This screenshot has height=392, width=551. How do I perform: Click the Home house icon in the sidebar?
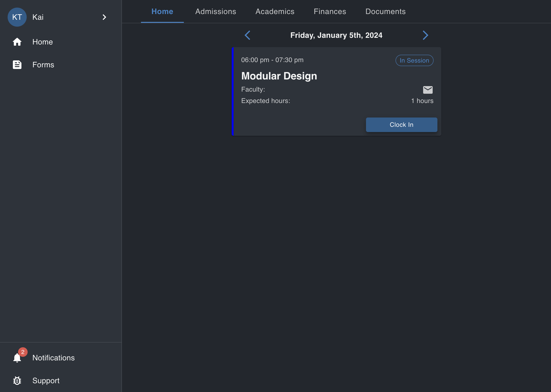(17, 42)
